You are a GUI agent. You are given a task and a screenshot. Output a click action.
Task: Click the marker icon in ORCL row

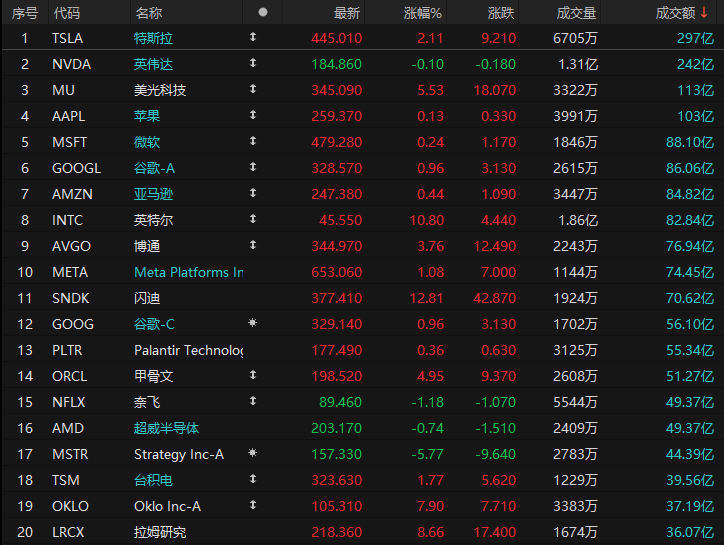click(253, 375)
